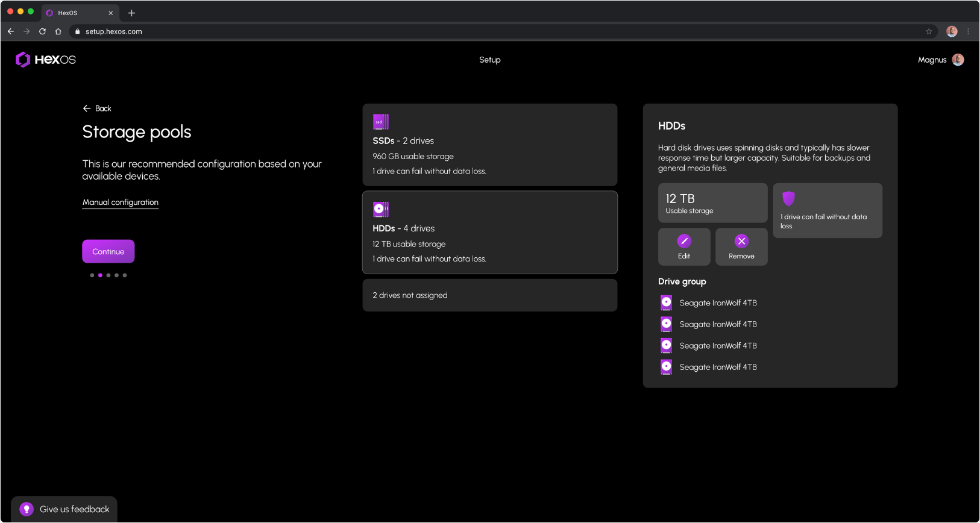Click the SSD drive icon
The width and height of the screenshot is (980, 523).
(x=380, y=122)
